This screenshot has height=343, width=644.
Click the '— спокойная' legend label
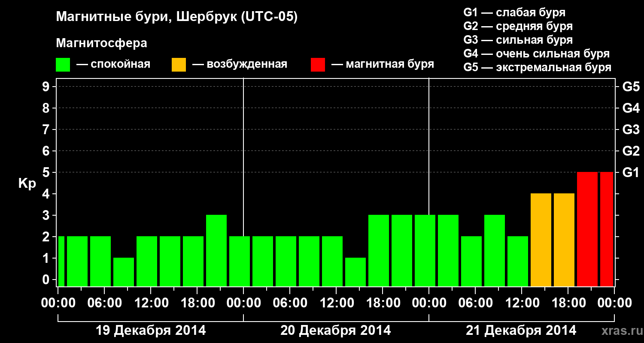pyautogui.click(x=113, y=64)
